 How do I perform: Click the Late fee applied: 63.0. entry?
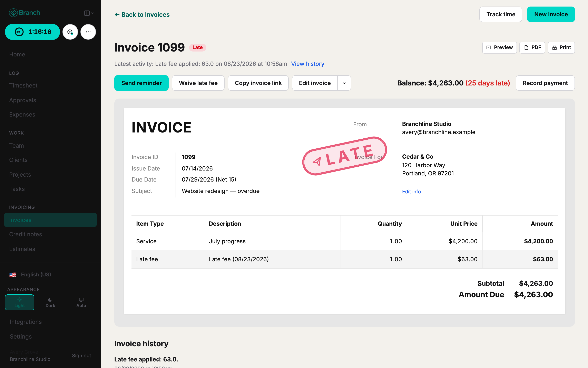146,359
